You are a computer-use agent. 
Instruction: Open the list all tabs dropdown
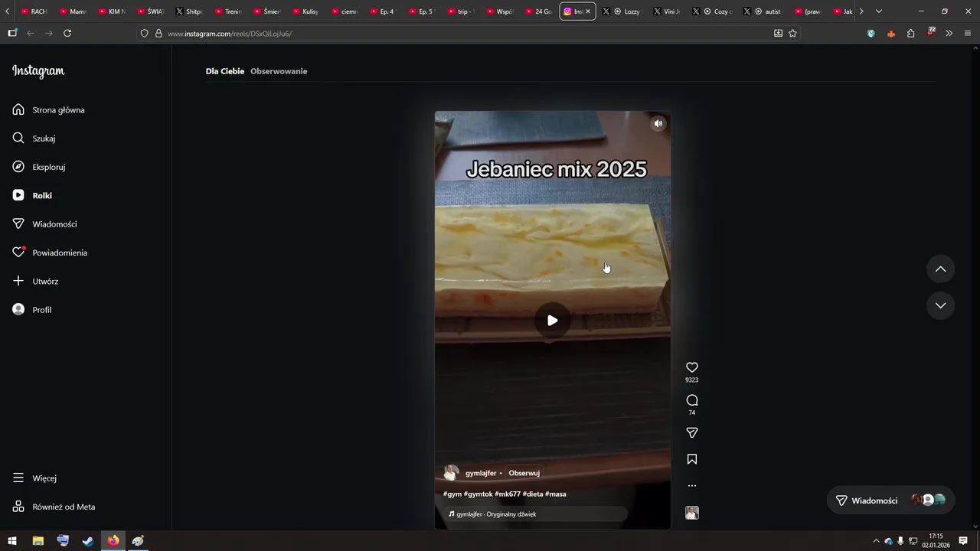tap(878, 11)
